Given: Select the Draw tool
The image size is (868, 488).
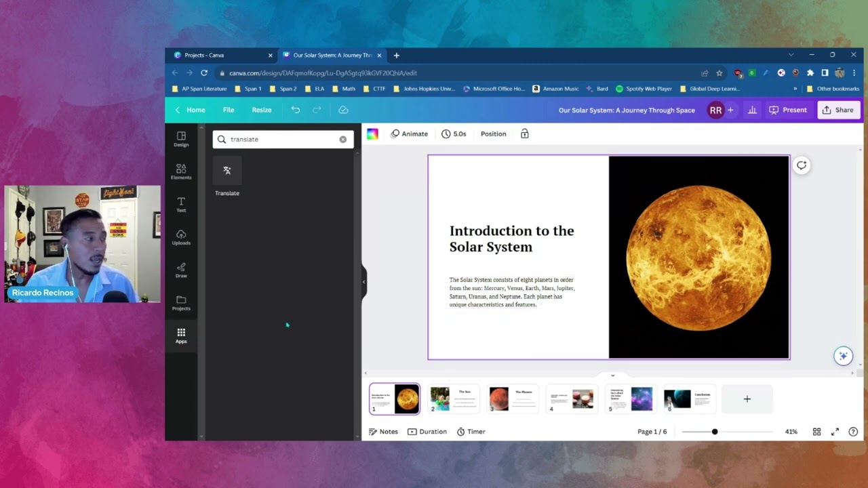Looking at the screenshot, I should point(181,270).
